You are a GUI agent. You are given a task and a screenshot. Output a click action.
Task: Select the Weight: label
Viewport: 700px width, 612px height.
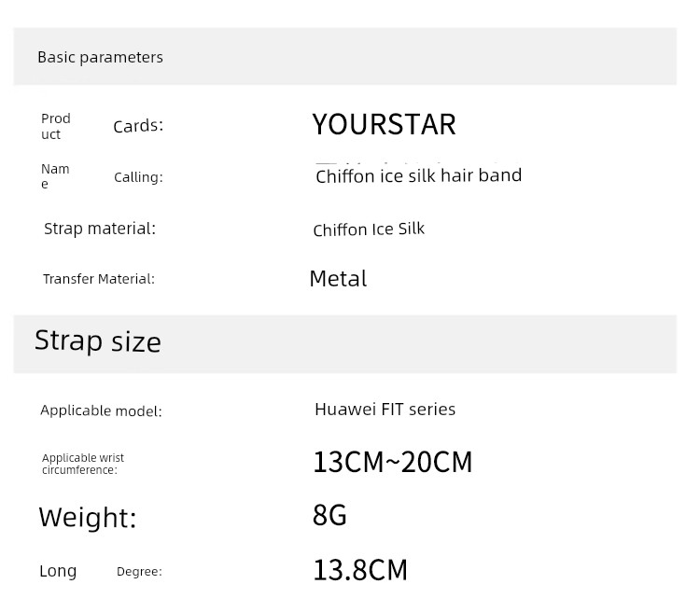pos(88,518)
